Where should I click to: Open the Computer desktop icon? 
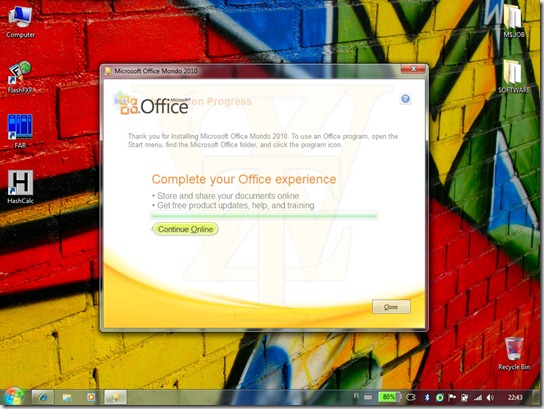(20, 21)
